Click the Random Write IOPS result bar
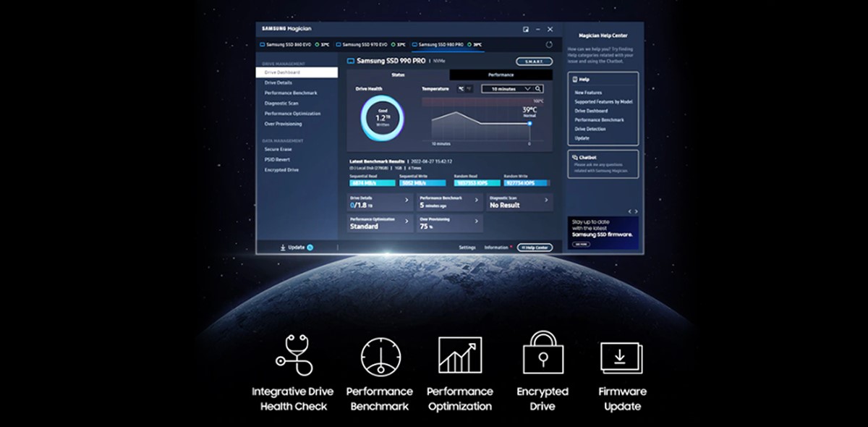The height and width of the screenshot is (427, 868). click(527, 184)
